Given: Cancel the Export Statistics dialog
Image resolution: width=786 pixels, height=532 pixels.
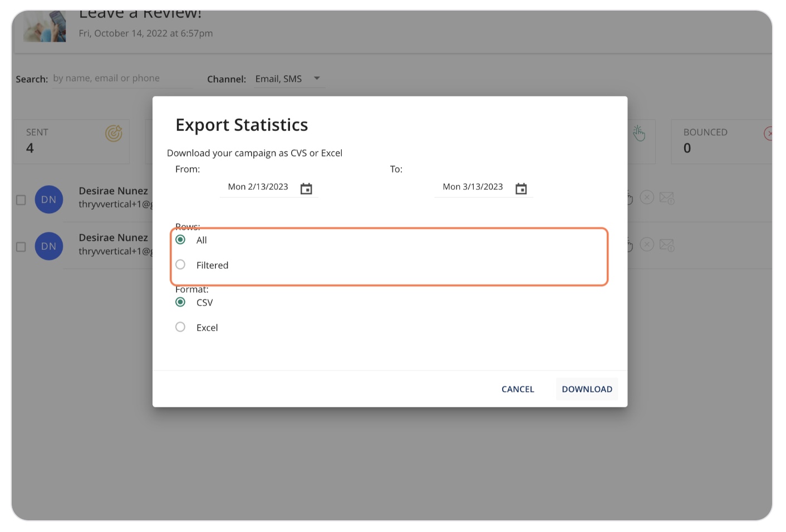Looking at the screenshot, I should [x=518, y=389].
